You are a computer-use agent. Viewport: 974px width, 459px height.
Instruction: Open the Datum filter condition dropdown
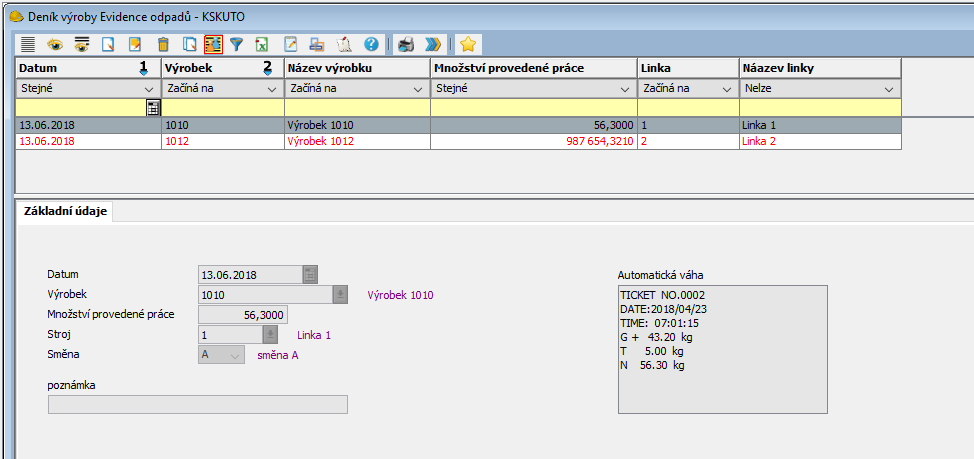coord(149,89)
